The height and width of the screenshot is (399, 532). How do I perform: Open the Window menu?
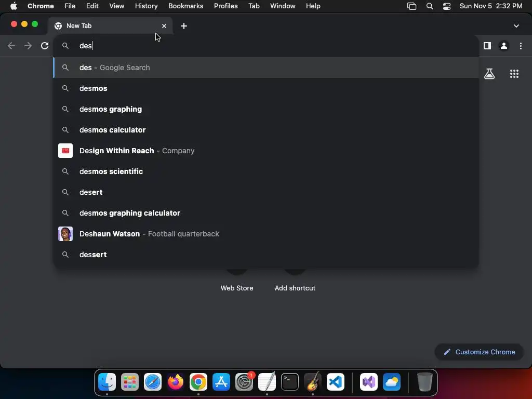pos(283,6)
